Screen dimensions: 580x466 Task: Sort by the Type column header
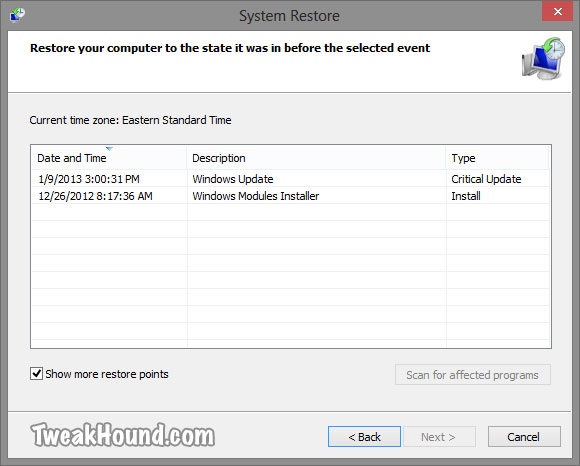tap(497, 158)
